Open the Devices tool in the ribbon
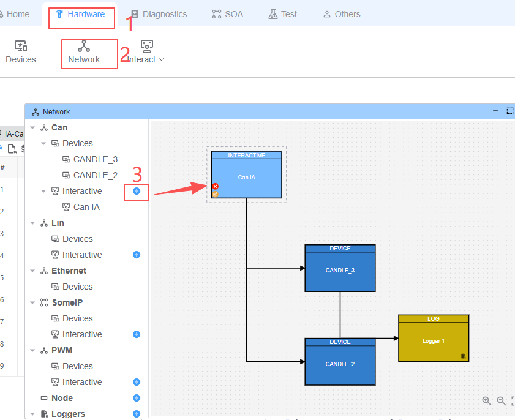Image resolution: width=515 pixels, height=420 pixels. pos(21,53)
